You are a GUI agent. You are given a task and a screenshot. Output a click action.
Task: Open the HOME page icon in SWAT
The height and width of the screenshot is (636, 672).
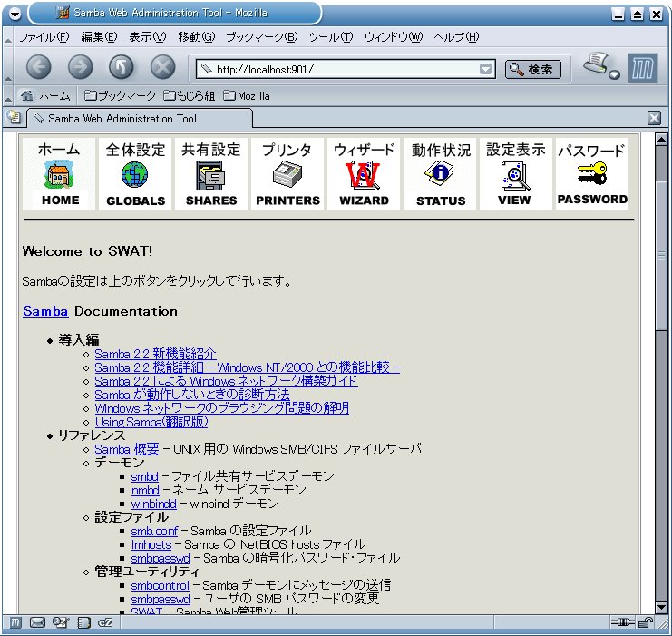(x=59, y=174)
